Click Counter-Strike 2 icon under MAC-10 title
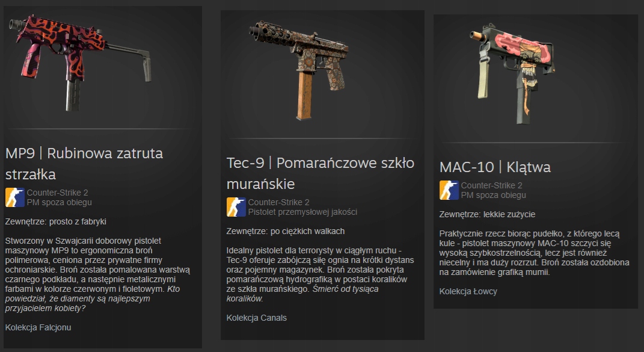Image resolution: width=644 pixels, height=352 pixels. click(449, 190)
